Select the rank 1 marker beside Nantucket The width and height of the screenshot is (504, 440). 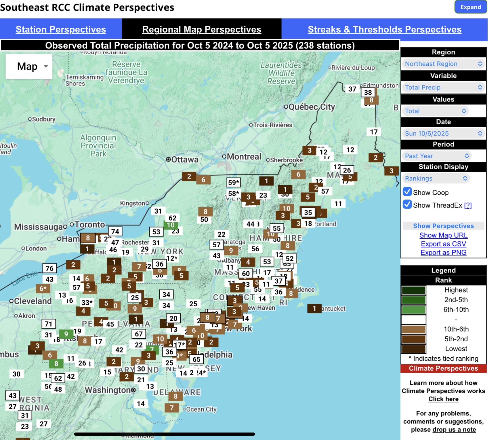[x=314, y=308]
